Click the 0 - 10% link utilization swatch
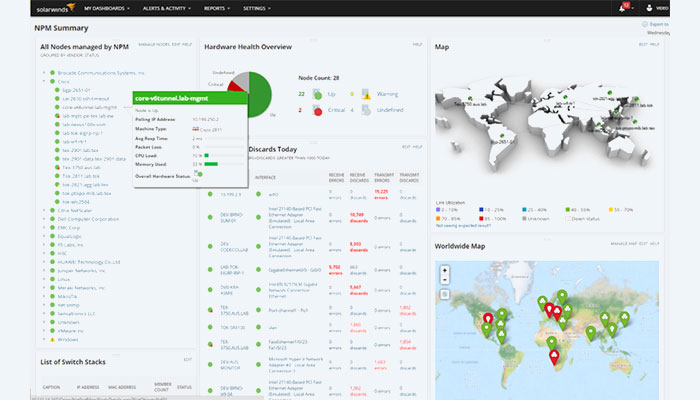This screenshot has width=700, height=400. [x=438, y=209]
